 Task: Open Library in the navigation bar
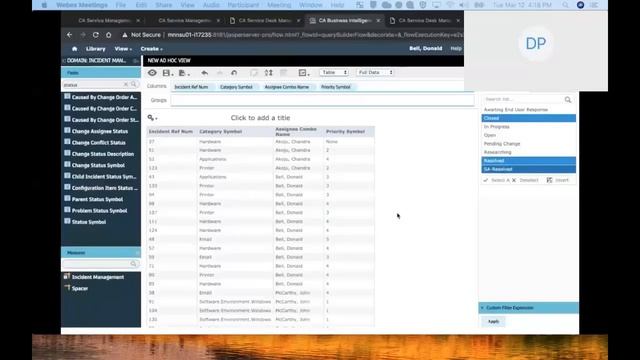96,49
